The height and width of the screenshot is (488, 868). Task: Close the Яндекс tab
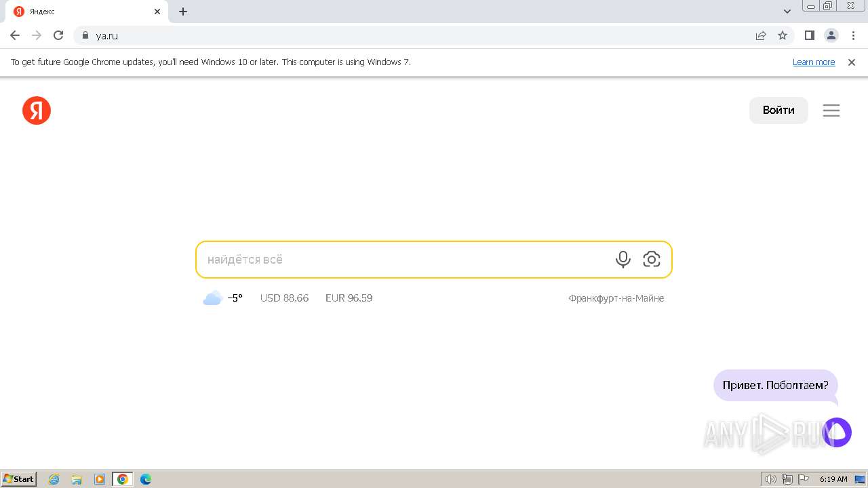(x=157, y=12)
